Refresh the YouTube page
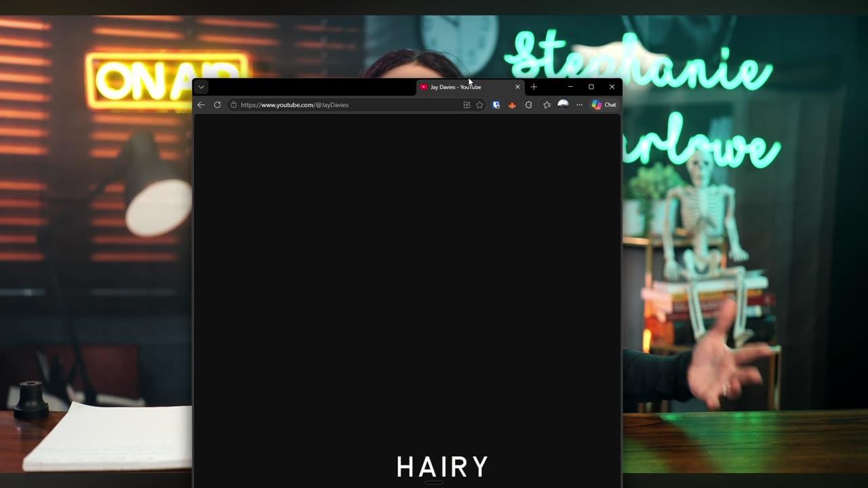The width and height of the screenshot is (868, 488). tap(217, 105)
